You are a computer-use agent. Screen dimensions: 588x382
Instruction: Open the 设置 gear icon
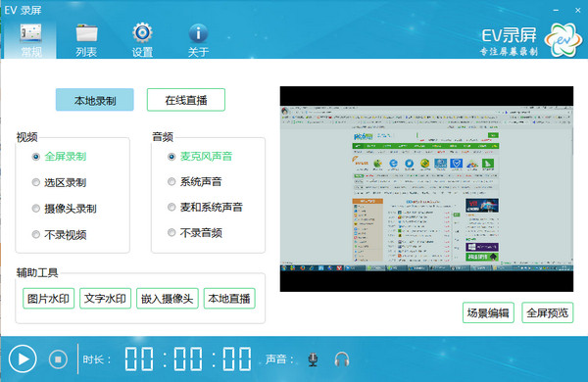point(142,33)
